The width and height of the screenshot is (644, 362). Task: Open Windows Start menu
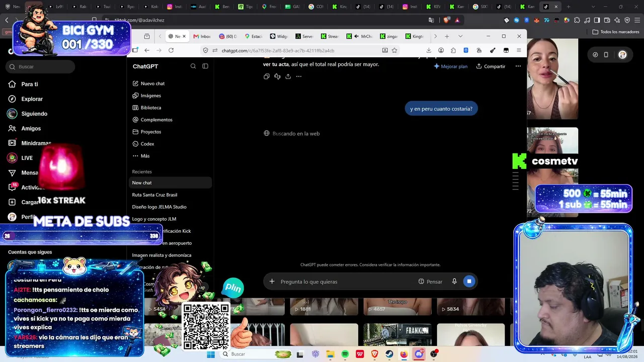pos(211,354)
